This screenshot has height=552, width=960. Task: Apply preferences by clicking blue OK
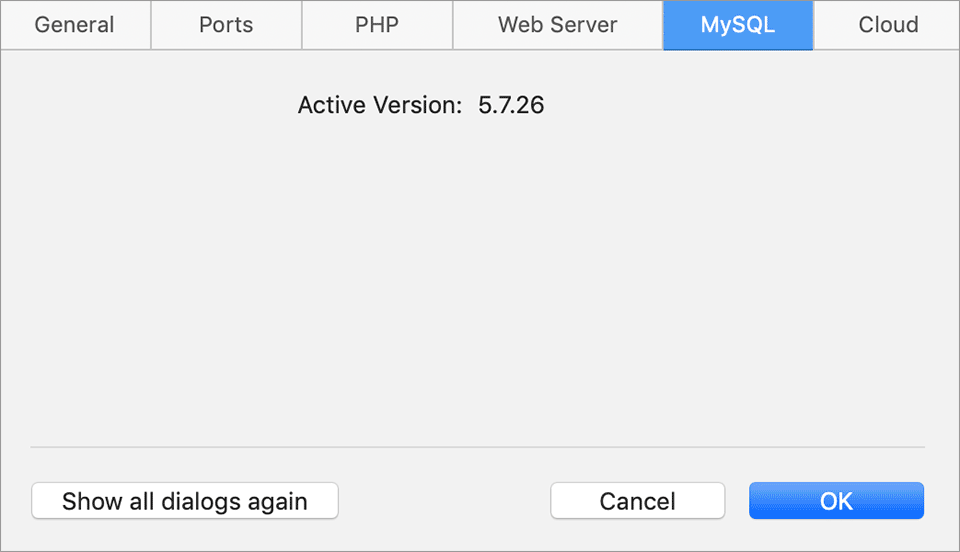click(836, 501)
